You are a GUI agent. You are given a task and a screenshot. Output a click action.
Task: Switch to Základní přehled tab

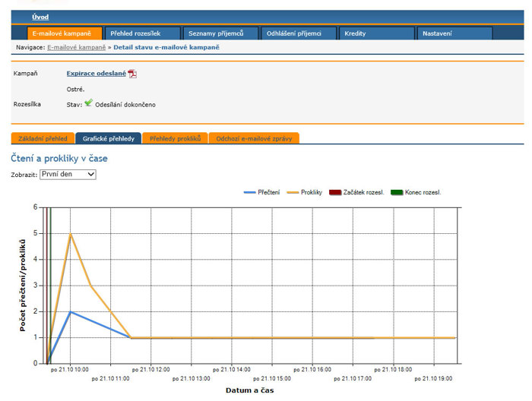pos(43,138)
